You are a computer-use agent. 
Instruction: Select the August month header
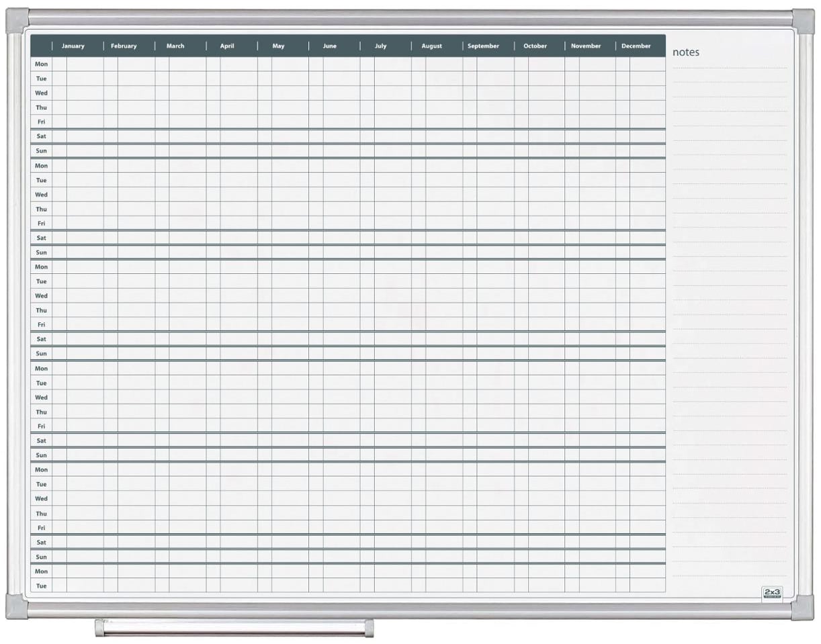(432, 46)
